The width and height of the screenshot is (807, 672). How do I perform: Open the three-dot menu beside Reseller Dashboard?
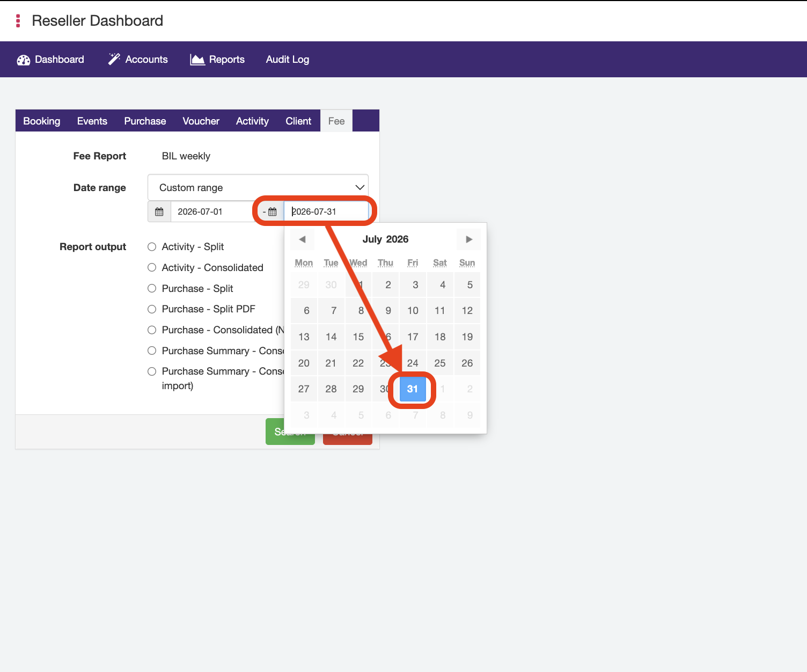(18, 21)
